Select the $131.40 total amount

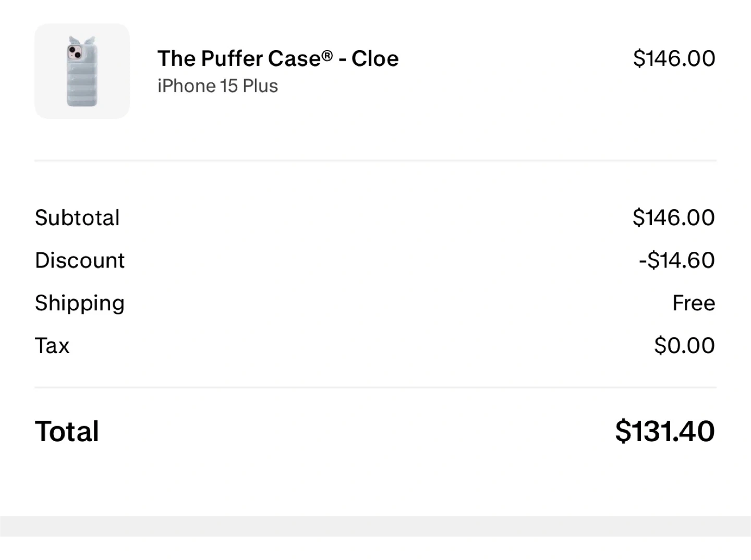pyautogui.click(x=664, y=431)
